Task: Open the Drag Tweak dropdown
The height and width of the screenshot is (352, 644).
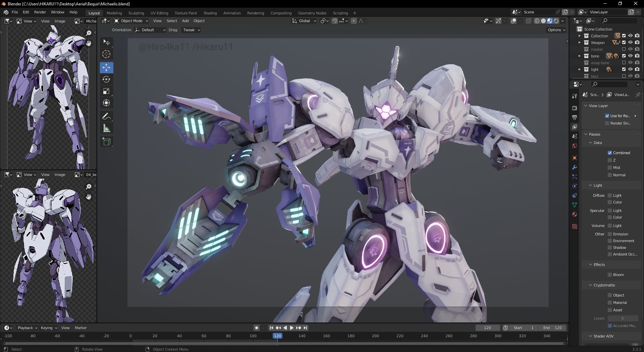Action: [x=191, y=30]
